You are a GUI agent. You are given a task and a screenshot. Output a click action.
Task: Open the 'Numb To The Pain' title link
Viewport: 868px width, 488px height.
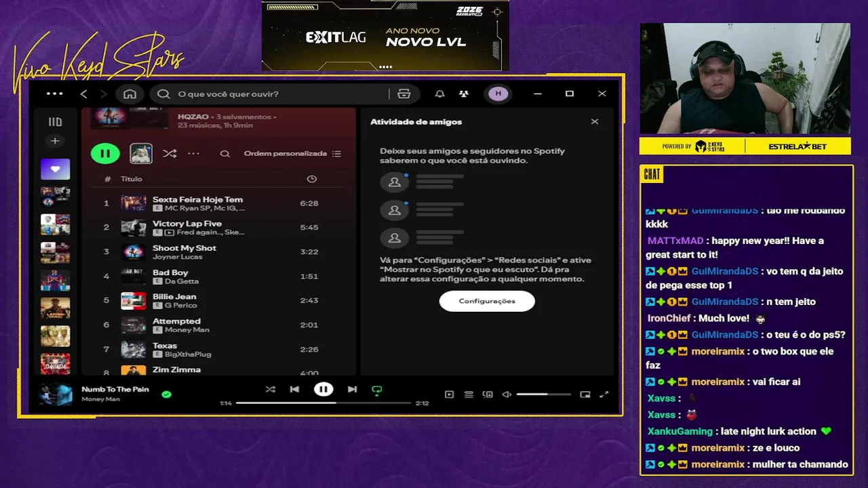pos(115,389)
